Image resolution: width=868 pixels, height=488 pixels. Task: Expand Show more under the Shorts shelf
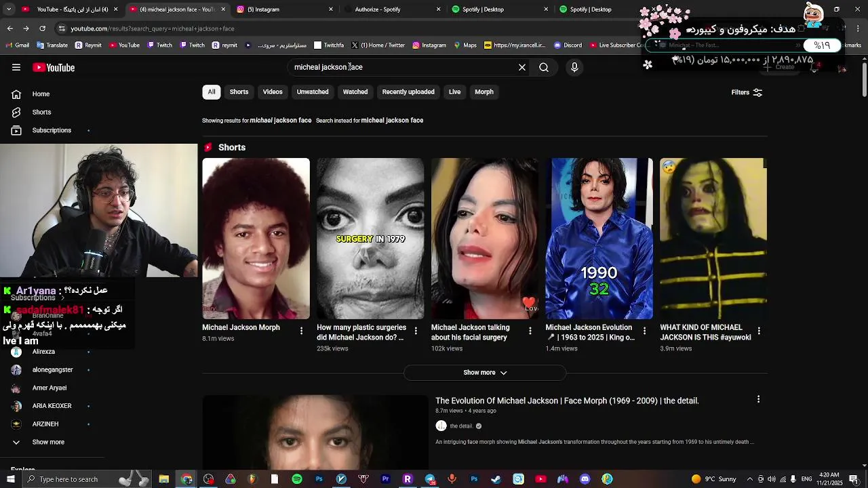[485, 373]
